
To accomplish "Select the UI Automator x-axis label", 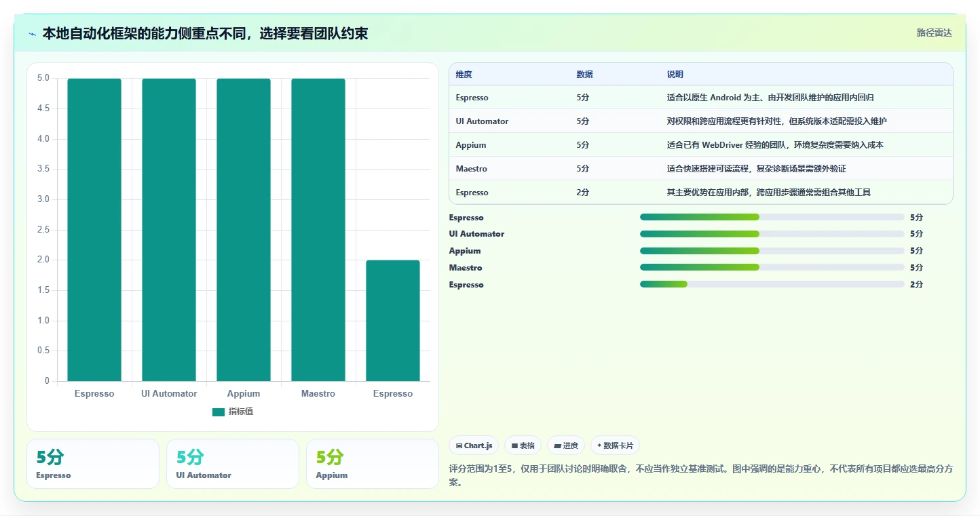I will coord(169,393).
